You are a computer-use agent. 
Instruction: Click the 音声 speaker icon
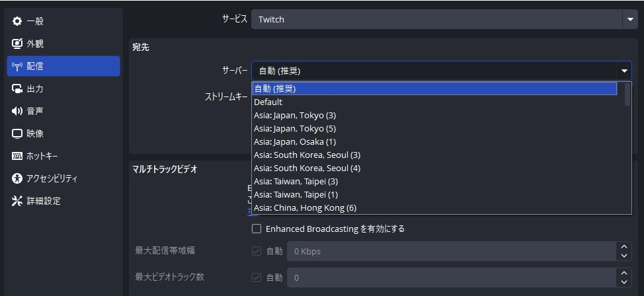click(x=17, y=111)
